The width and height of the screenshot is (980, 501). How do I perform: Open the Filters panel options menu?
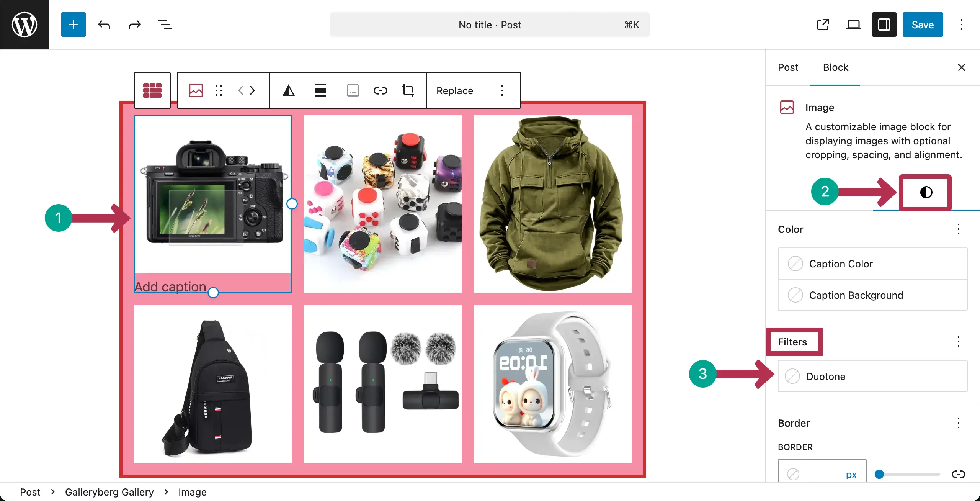click(958, 341)
